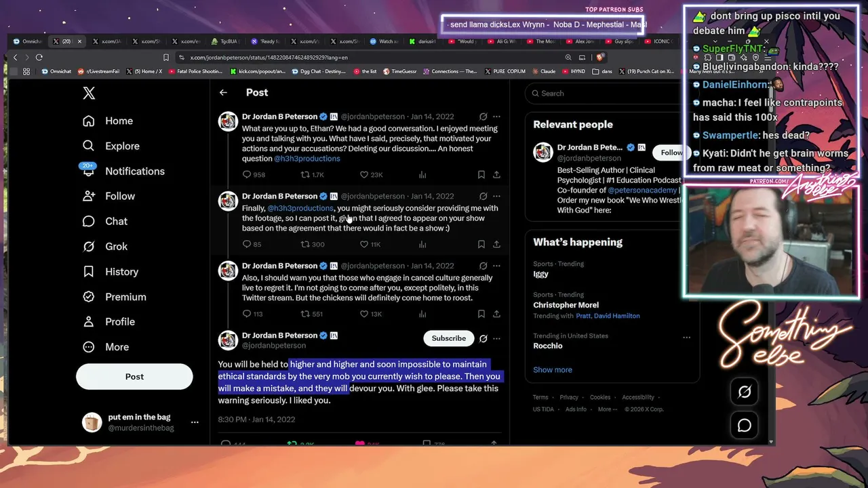Go to Profile in the sidebar
Viewport: 868px width, 488px height.
pyautogui.click(x=108, y=321)
